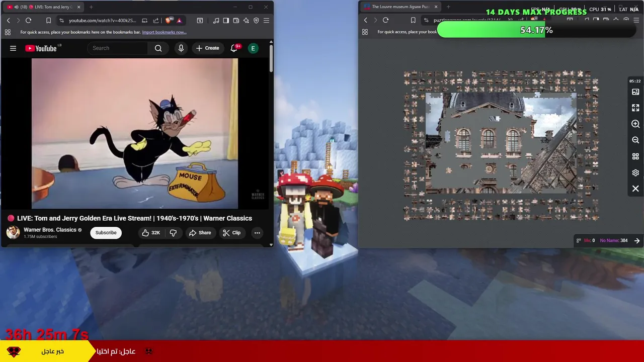Go to YouTube home via logo
The image size is (644, 362).
[x=41, y=48]
